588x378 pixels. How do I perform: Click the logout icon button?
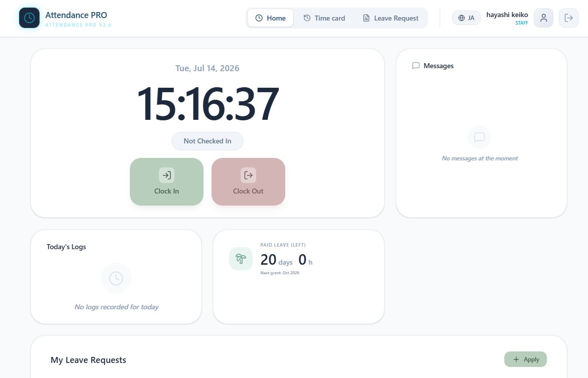tap(568, 18)
